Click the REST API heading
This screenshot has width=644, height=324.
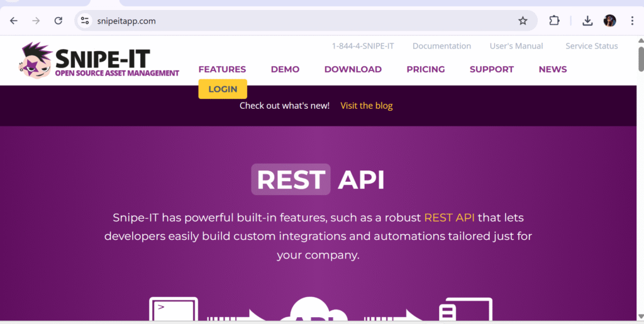(318, 179)
